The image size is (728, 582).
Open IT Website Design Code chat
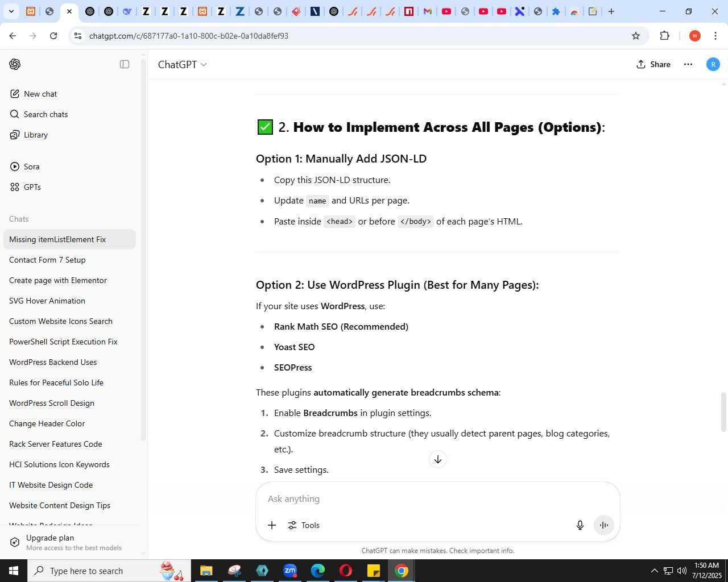(69, 485)
